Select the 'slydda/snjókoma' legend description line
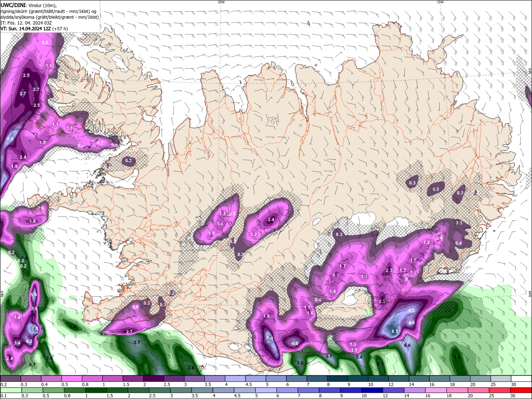Screen dimensions: 532x399 tap(49, 17)
